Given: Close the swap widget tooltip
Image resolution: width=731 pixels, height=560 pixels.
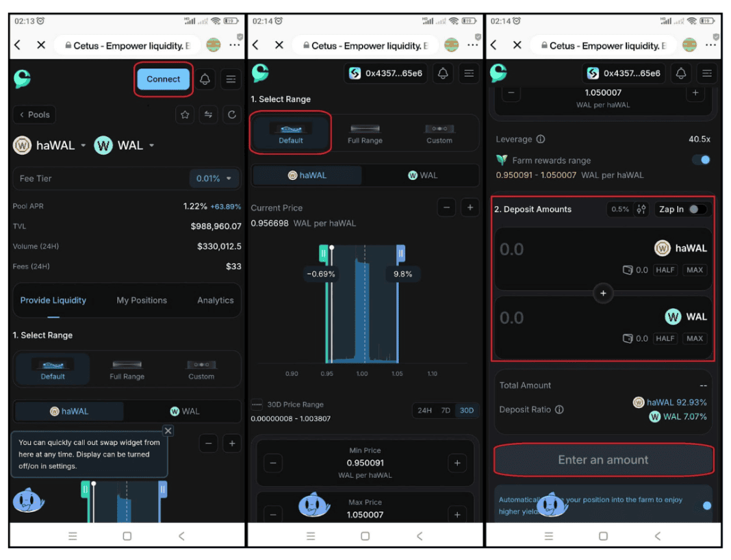Looking at the screenshot, I should click(x=168, y=431).
